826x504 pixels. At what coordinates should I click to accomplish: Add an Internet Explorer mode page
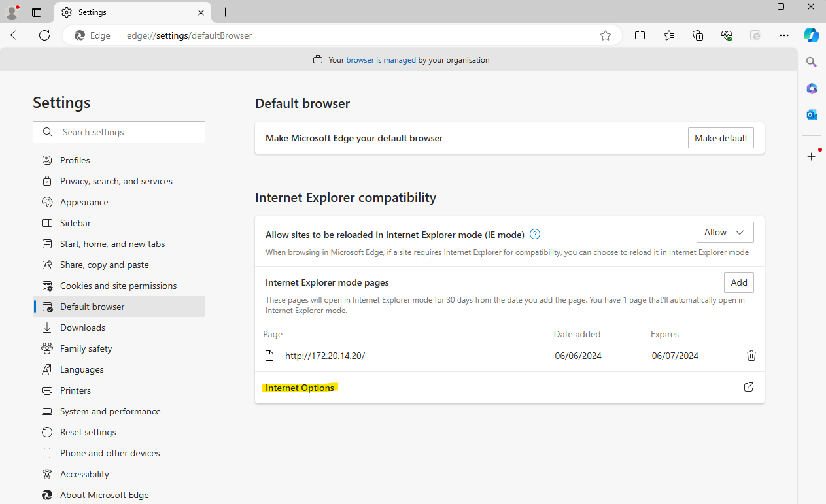pyautogui.click(x=739, y=282)
